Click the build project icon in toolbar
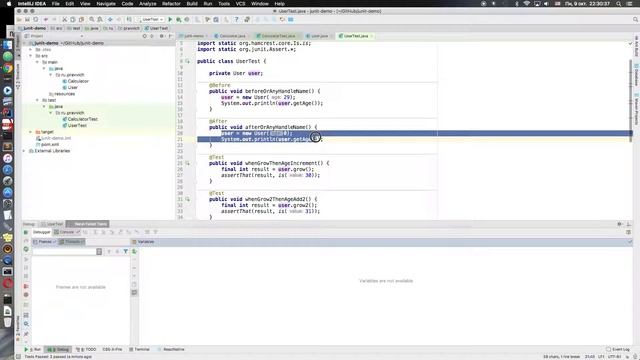The width and height of the screenshot is (640, 360). [x=129, y=19]
